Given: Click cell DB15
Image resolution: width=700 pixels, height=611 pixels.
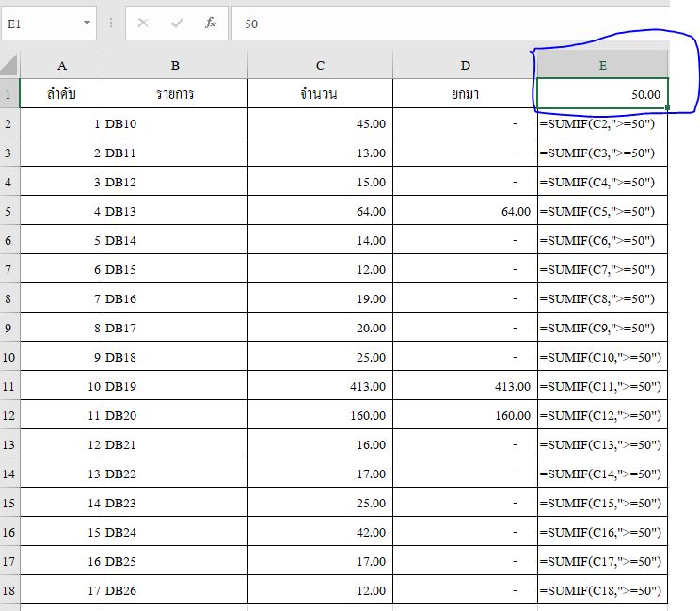Looking at the screenshot, I should 175,269.
